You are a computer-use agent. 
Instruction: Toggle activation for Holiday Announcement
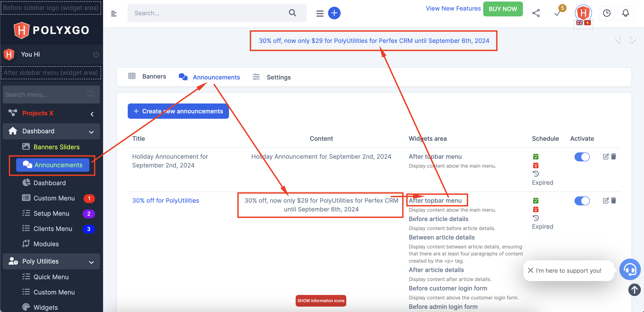[582, 156]
